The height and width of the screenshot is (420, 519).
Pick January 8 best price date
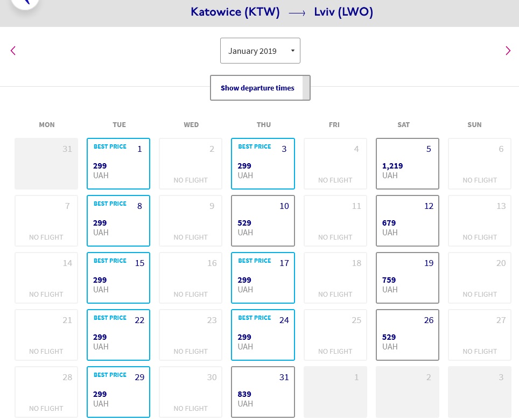tap(118, 221)
